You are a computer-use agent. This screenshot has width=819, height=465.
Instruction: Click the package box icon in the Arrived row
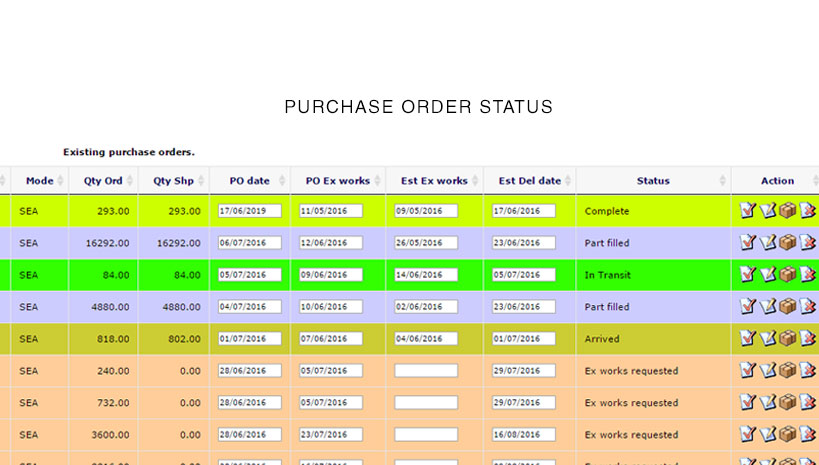point(787,339)
